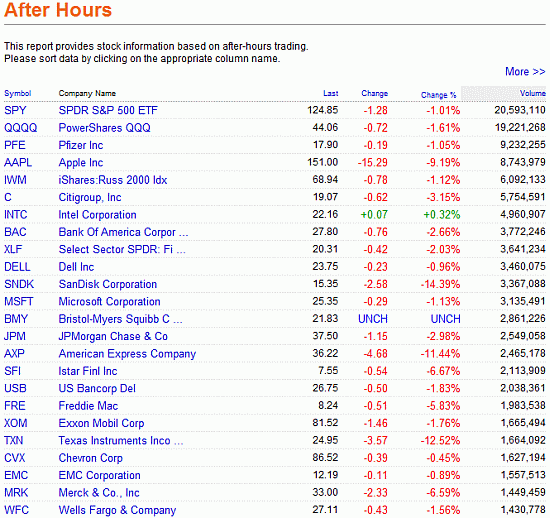Viewport: 550px width, 518px height.
Task: Open iShares:Russ 2000 Idx link
Action: point(113,180)
